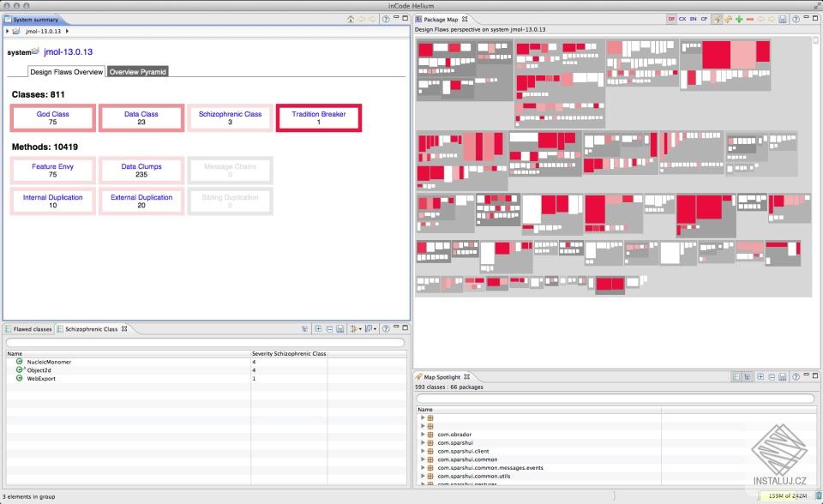Expand com.sparshui.client package
823x504 pixels.
(423, 451)
